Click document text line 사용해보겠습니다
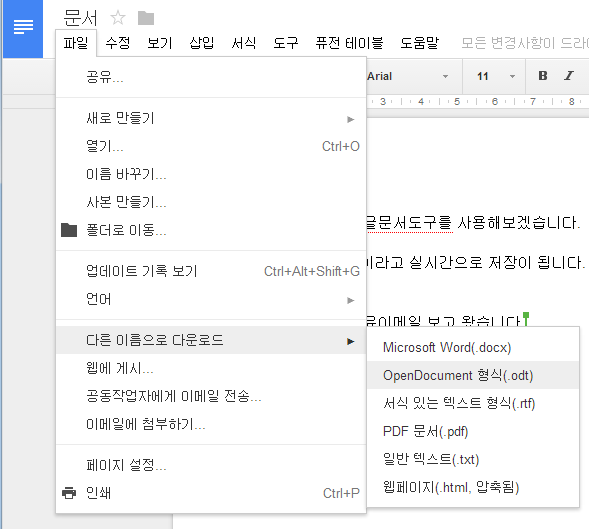 [x=518, y=223]
